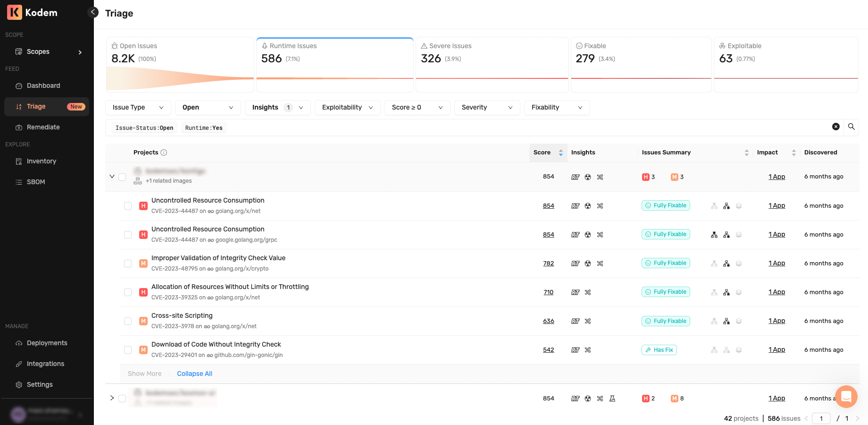
Task: Click the runtime insight icon in the CVE-2023-29401 row
Action: pyautogui.click(x=576, y=350)
